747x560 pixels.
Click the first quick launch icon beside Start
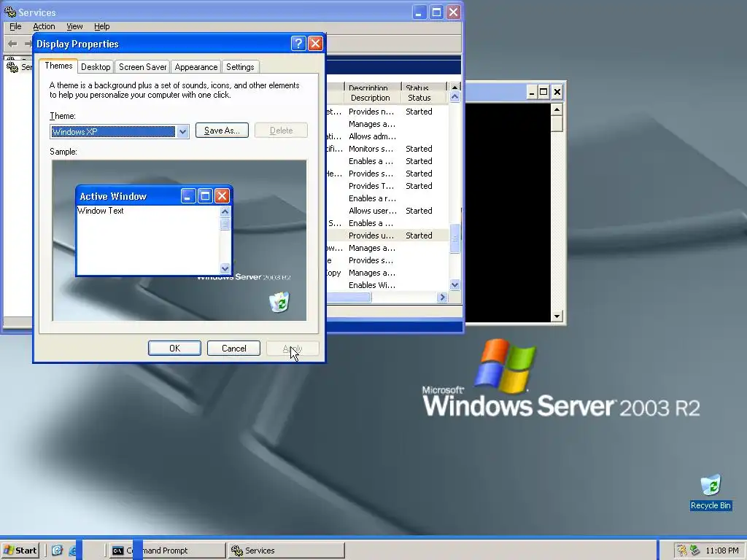tap(57, 551)
